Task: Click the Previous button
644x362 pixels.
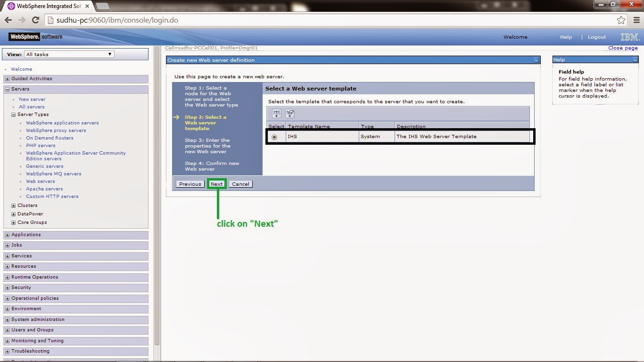Action: coord(190,184)
